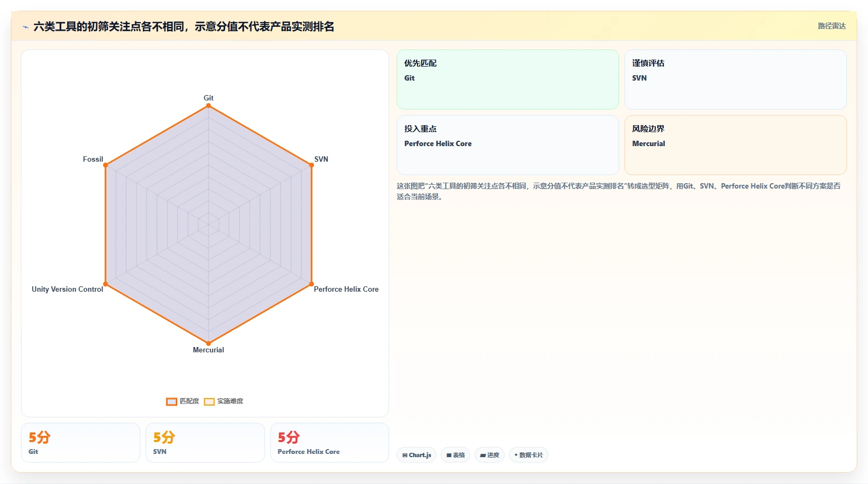This screenshot has height=484, width=868.
Task: Click the 实施难度 legend text
Action: click(x=230, y=401)
